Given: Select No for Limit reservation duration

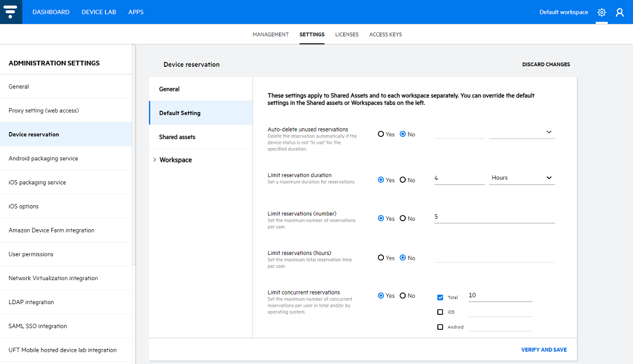Looking at the screenshot, I should click(x=403, y=180).
